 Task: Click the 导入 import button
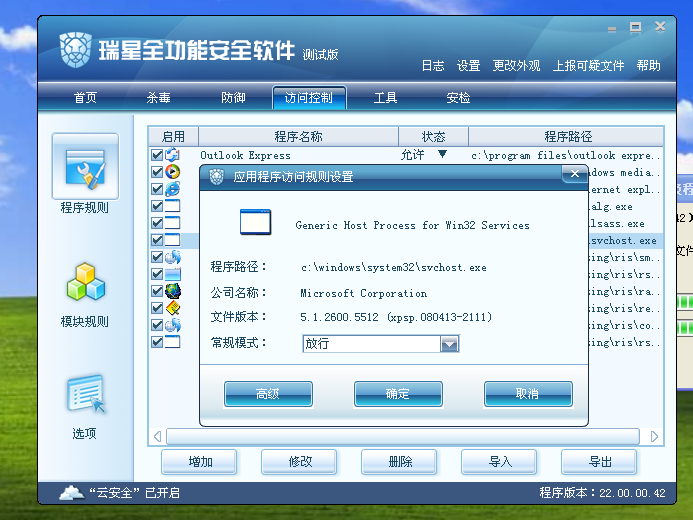(499, 462)
